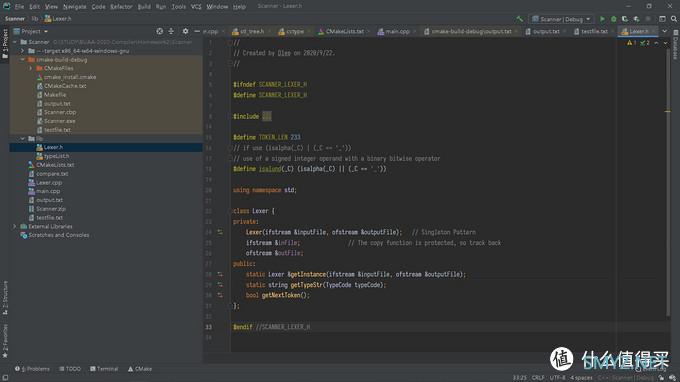The width and height of the screenshot is (680, 382).
Task: Select compare.txt in project tree
Action: coord(52,173)
